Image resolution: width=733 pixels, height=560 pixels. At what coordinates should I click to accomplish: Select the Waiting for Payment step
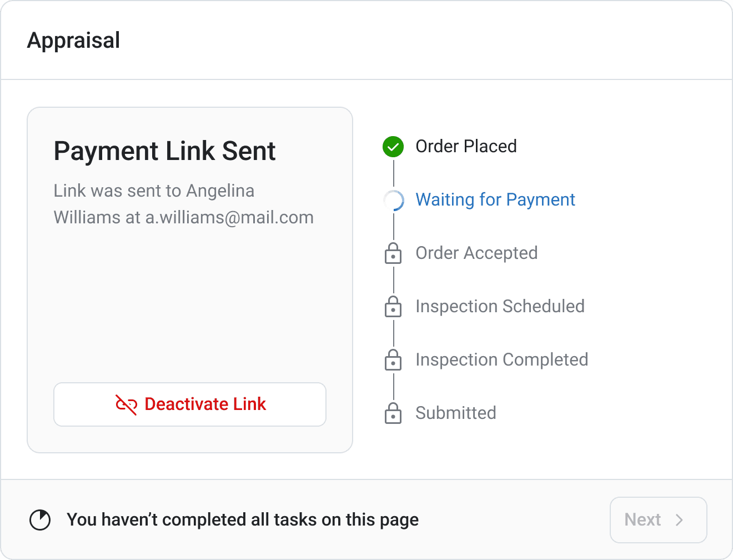[495, 200]
